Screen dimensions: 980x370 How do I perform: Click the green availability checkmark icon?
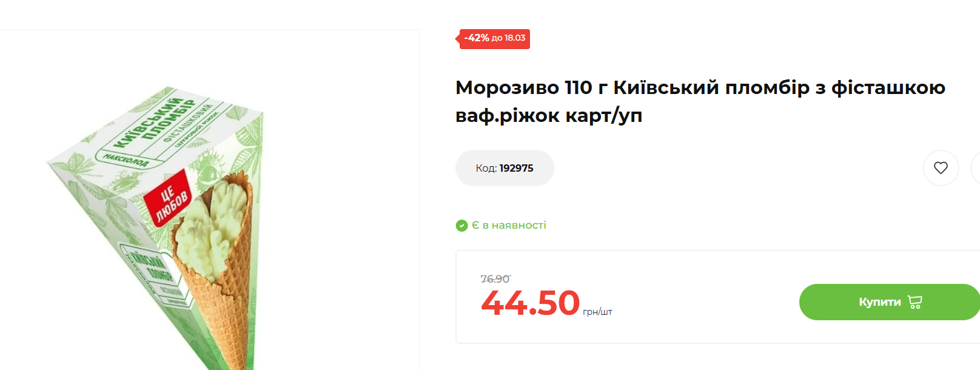[x=461, y=226]
